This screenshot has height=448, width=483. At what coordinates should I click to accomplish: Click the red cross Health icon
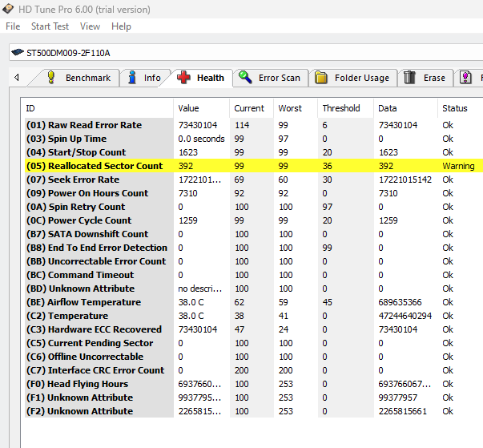pyautogui.click(x=183, y=77)
